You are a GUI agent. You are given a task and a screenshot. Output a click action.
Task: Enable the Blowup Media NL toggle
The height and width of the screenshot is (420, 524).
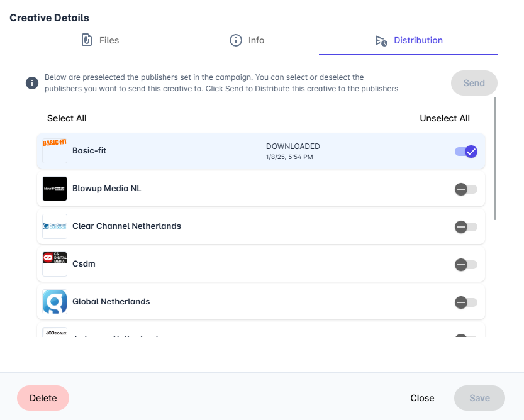466,189
